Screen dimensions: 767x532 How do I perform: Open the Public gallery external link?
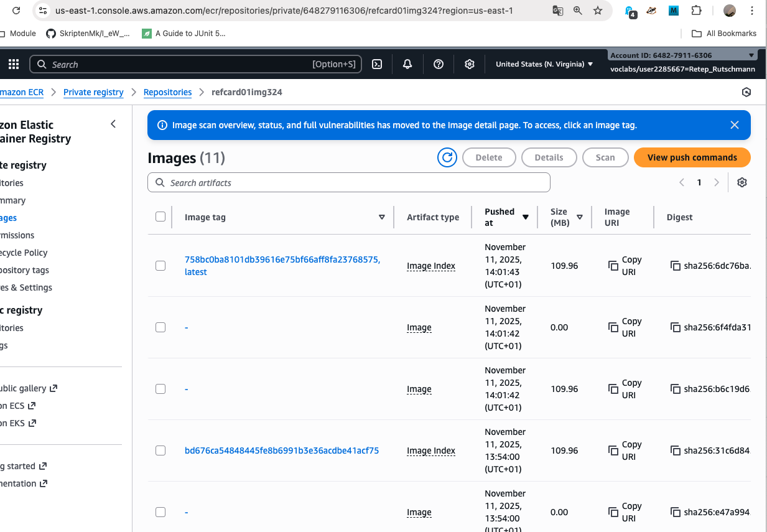[29, 388]
